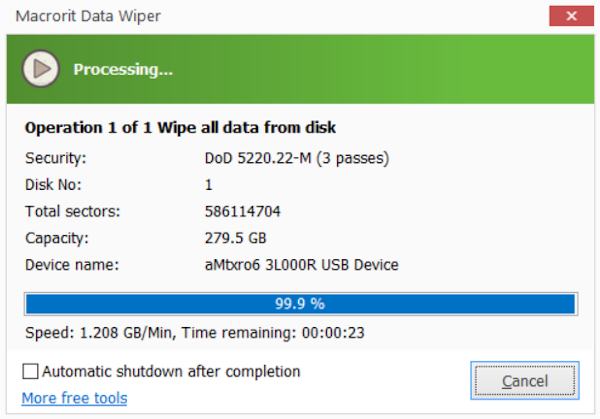This screenshot has width=600, height=419.
Task: Click the 99.9 % progress bar
Action: 301,304
